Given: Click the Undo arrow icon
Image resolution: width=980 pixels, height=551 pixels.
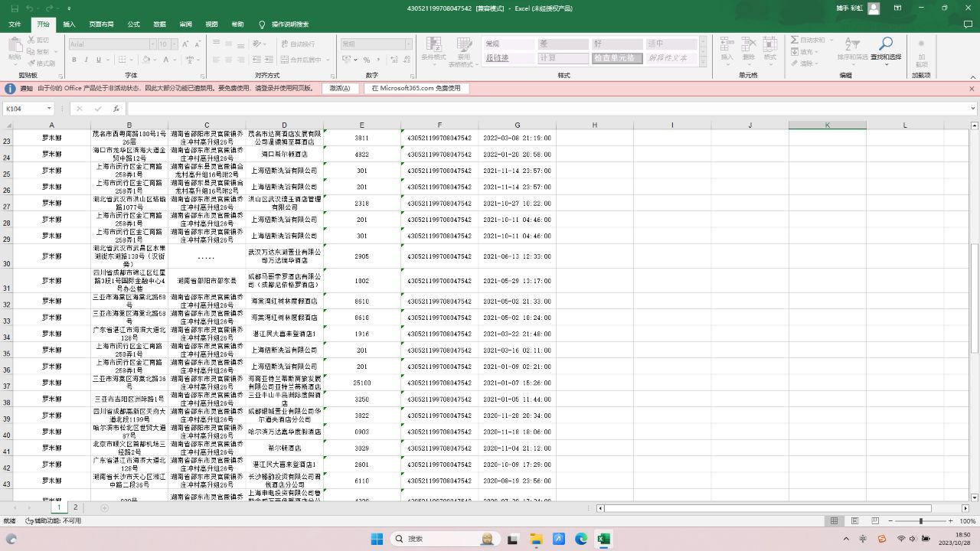Looking at the screenshot, I should [x=29, y=8].
